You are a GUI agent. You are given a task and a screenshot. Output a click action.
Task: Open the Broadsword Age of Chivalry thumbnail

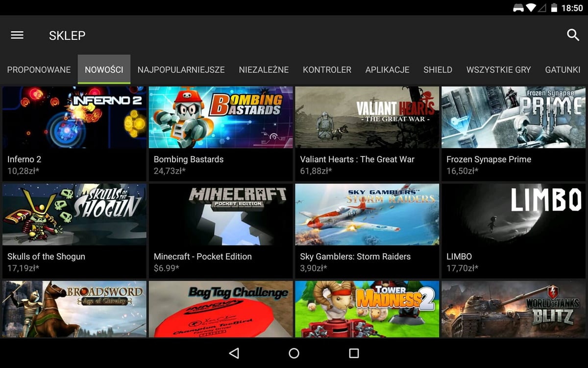74,309
